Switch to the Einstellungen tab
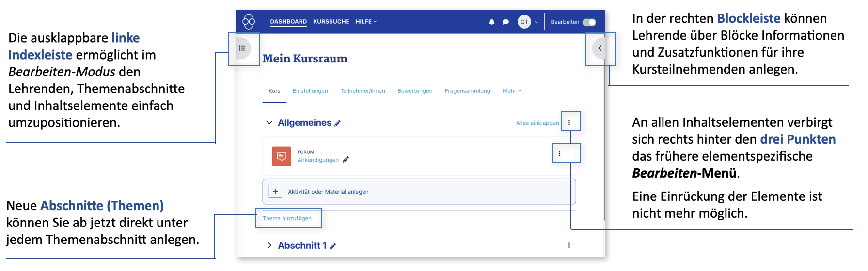868x271 pixels. [310, 91]
